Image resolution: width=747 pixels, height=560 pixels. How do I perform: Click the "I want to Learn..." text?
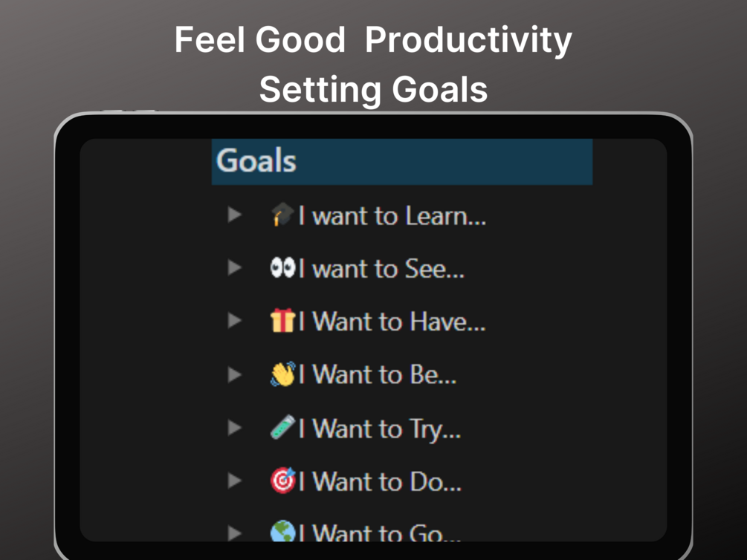392,216
